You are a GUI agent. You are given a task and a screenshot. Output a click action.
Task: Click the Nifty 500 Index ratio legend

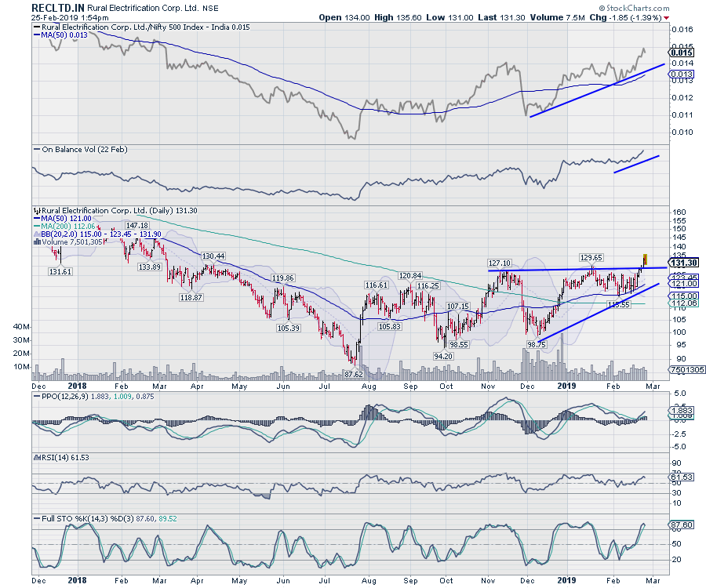tap(142, 27)
